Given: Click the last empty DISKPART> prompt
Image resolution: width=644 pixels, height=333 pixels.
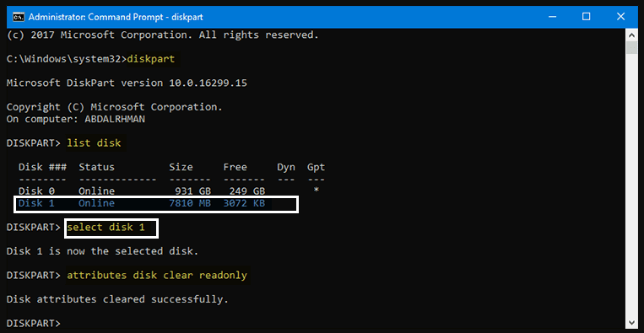Looking at the screenshot, I should tap(34, 323).
